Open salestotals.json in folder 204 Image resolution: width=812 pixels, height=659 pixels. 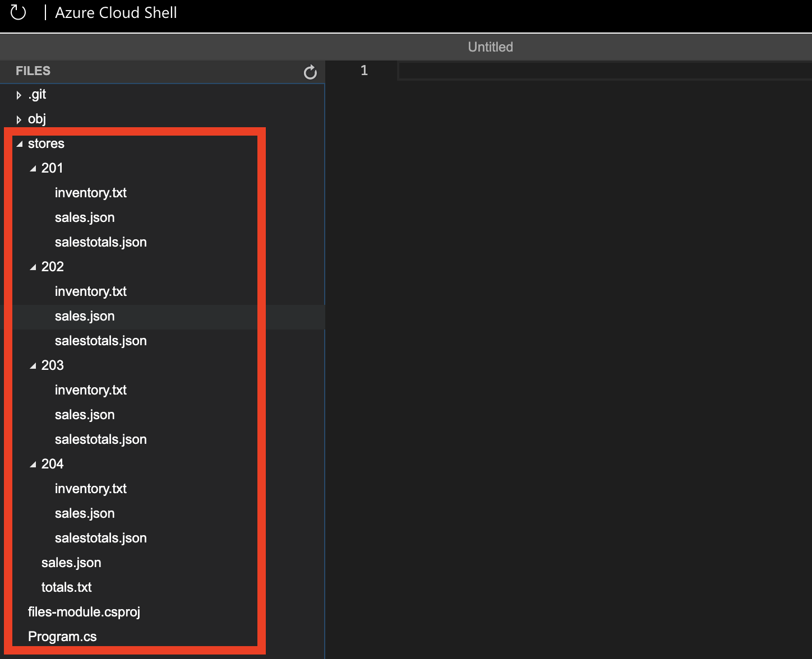[x=101, y=538]
